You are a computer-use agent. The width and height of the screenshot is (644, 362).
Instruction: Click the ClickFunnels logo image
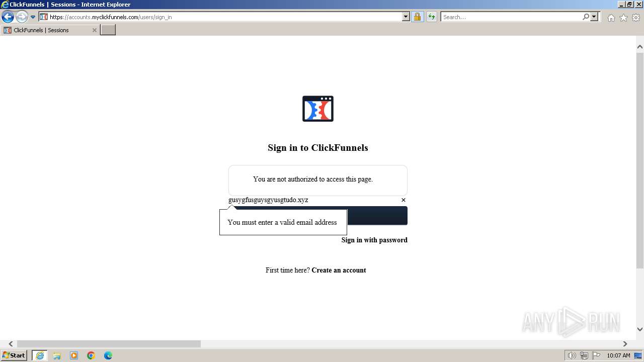pyautogui.click(x=318, y=109)
